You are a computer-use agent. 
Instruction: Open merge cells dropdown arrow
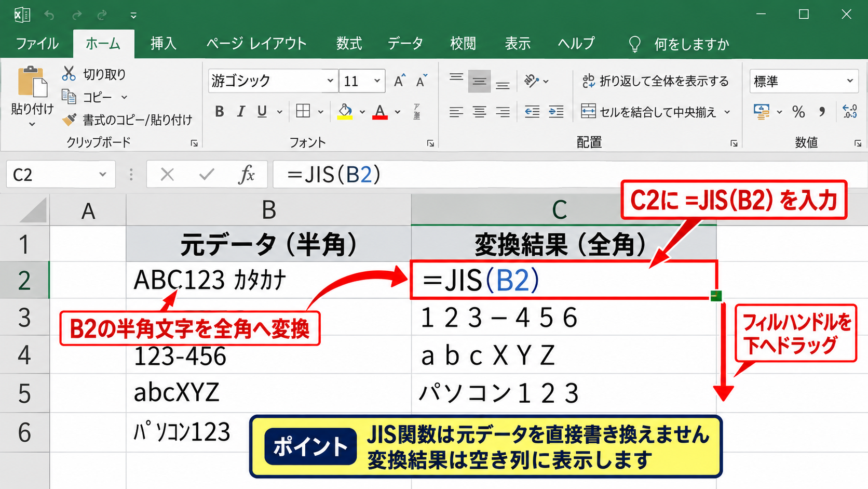point(727,112)
